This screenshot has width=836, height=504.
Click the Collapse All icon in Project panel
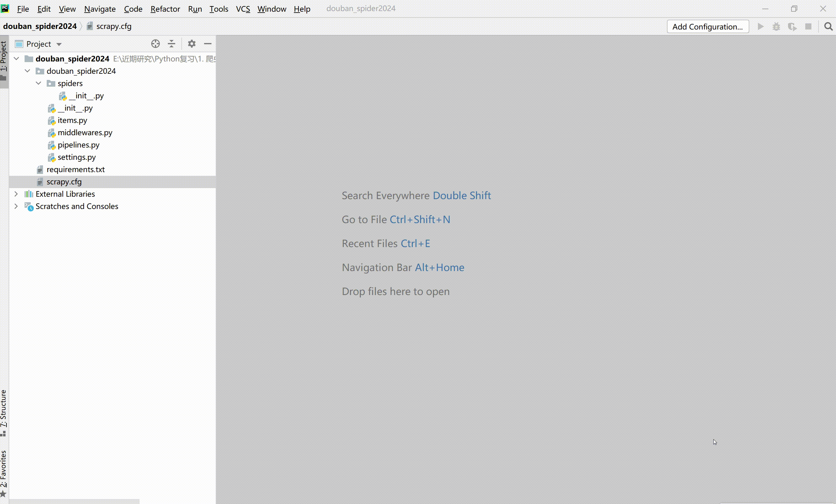[172, 44]
